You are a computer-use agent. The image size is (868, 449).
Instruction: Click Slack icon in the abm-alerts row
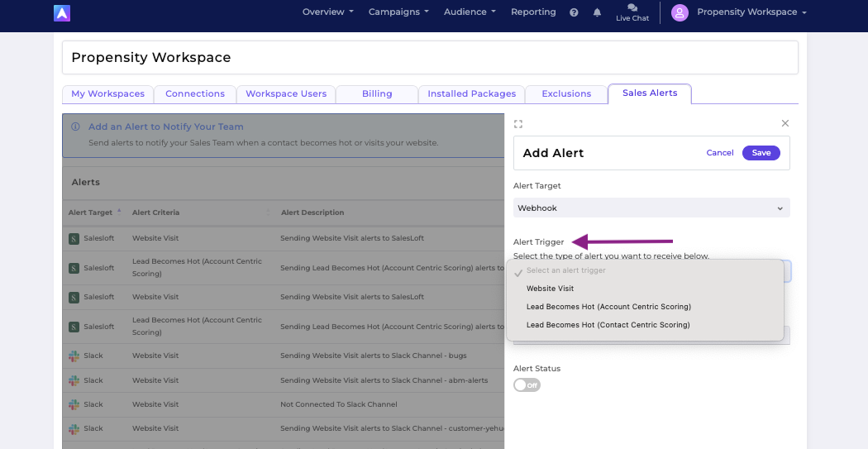pyautogui.click(x=74, y=380)
